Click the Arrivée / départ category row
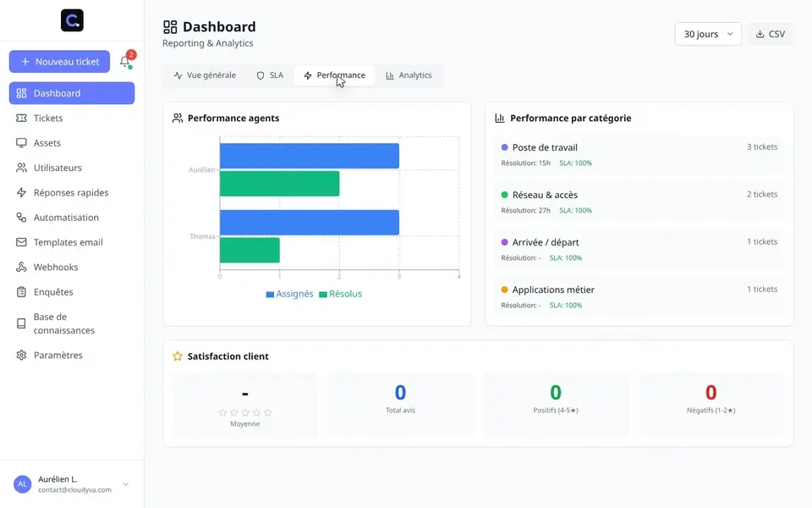The height and width of the screenshot is (508, 812). [639, 249]
